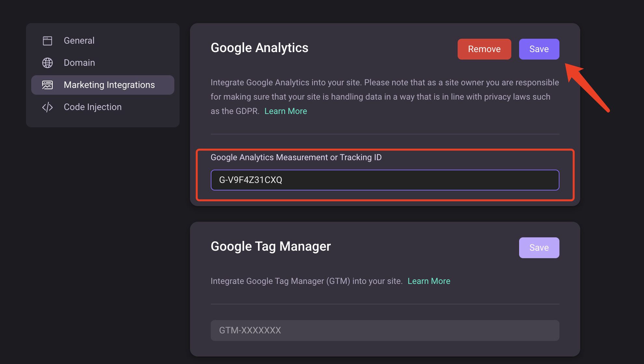Click the Code Injection brackets icon
Screen dimensions: 644x364
[x=47, y=107]
